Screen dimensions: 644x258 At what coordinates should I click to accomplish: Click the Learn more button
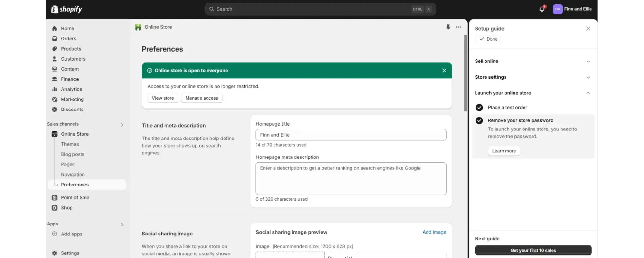click(x=504, y=151)
